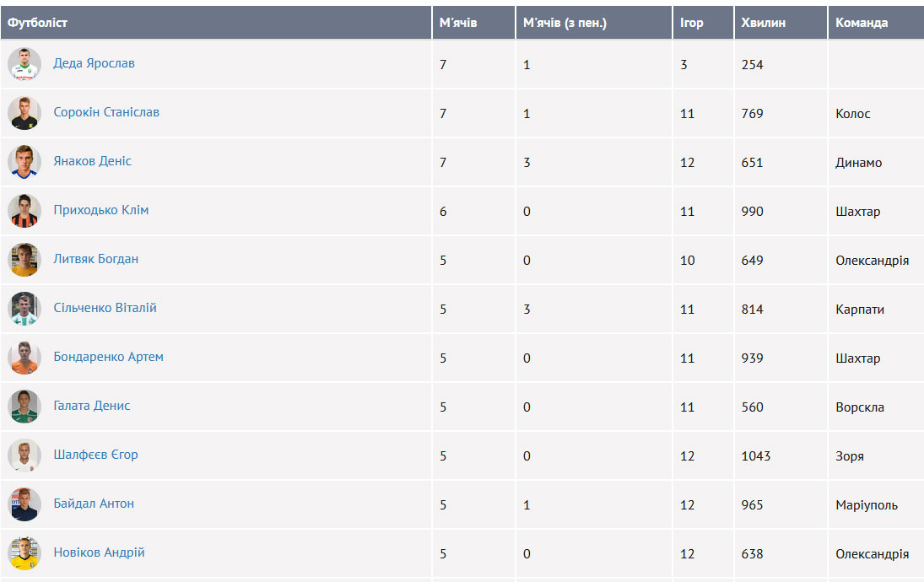Click Литвяк Богдан's player photo
Screen dimensions: 924x582
click(x=24, y=260)
